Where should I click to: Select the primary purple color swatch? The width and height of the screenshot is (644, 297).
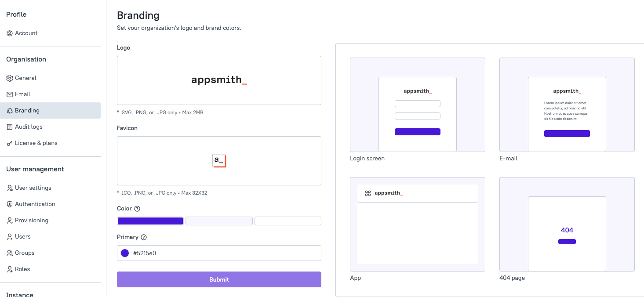tap(150, 221)
